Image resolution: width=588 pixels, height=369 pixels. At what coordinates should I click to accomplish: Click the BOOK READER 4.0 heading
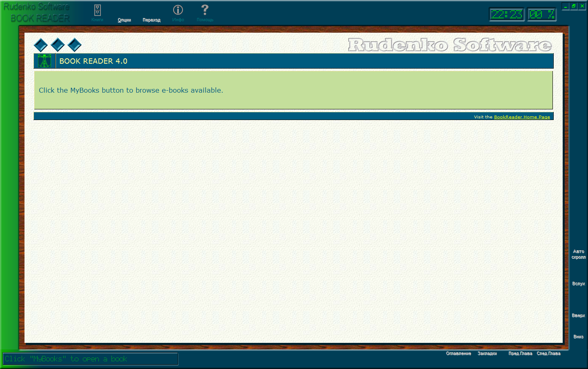click(94, 61)
